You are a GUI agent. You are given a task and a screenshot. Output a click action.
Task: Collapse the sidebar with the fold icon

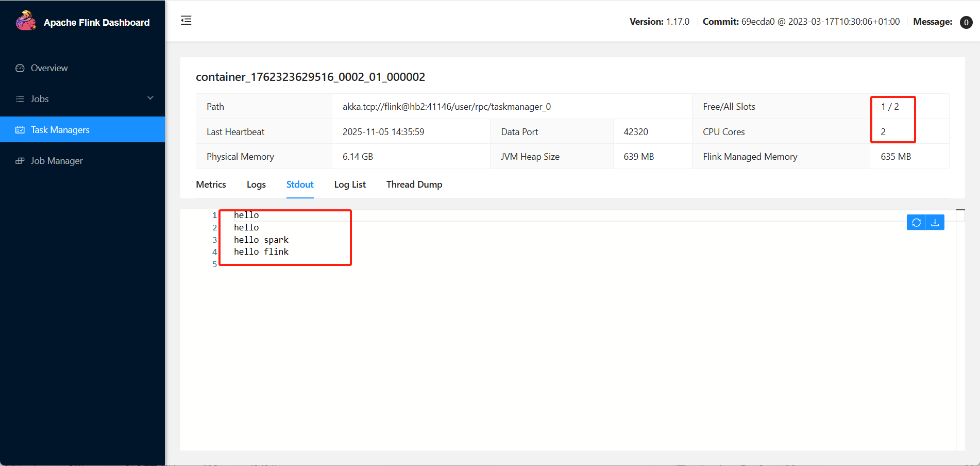coord(186,21)
